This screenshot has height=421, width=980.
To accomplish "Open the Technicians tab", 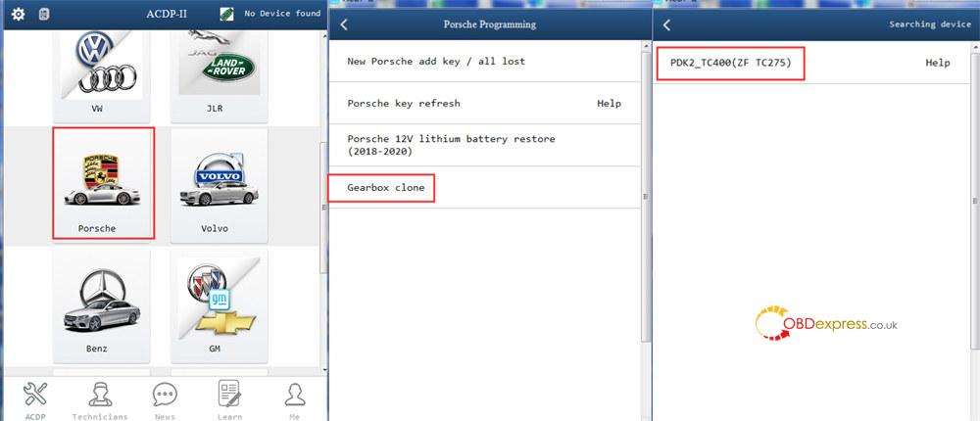I will (x=100, y=400).
